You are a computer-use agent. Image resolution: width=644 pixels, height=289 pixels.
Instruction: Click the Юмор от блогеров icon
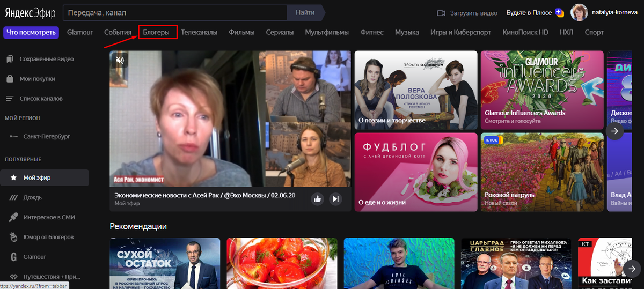(13, 237)
